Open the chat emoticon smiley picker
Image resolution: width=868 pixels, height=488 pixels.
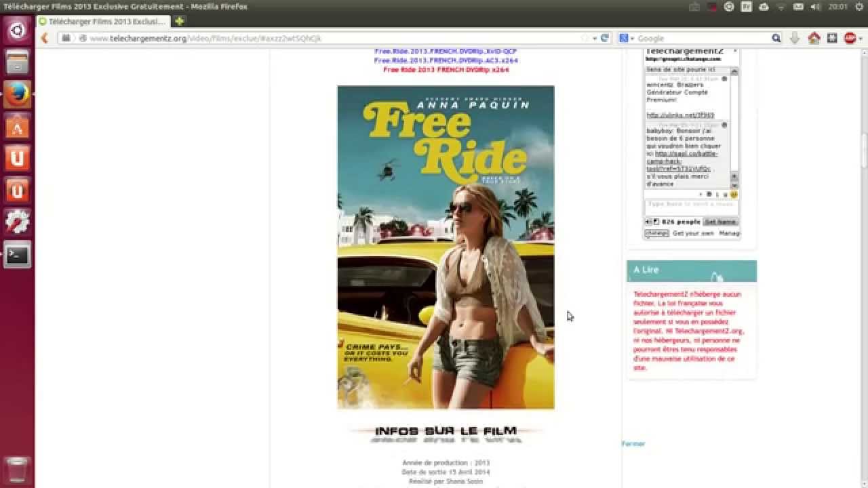[734, 195]
